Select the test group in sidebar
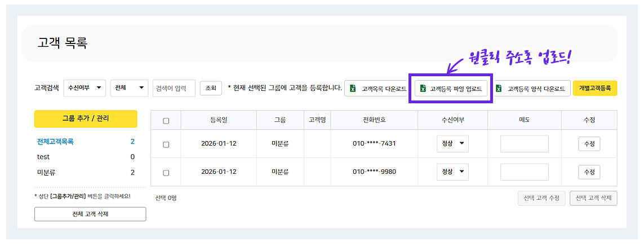Screen dimensions: 644x245 (43, 157)
